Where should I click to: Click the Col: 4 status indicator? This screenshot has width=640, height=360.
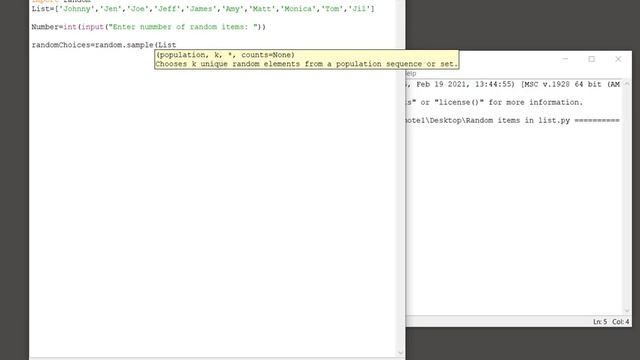point(620,322)
